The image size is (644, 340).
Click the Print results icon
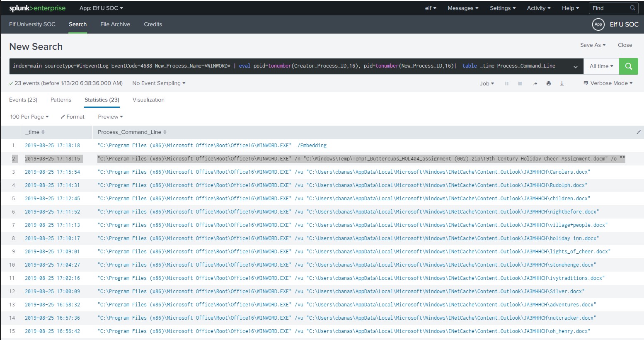[548, 83]
